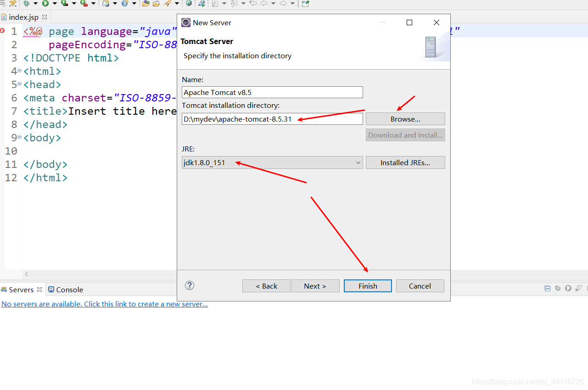The height and width of the screenshot is (390, 588).
Task: Click the Open Task folder icon in toolbar
Action: (x=156, y=3)
